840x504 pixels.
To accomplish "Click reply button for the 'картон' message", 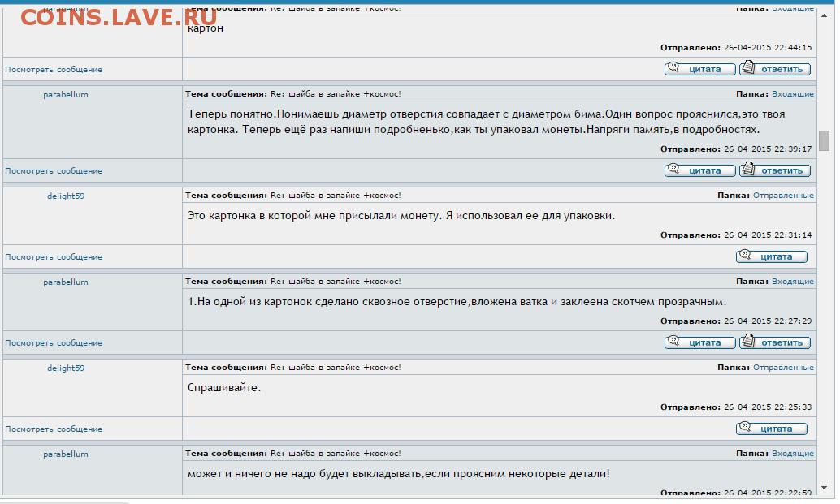I will [x=775, y=69].
